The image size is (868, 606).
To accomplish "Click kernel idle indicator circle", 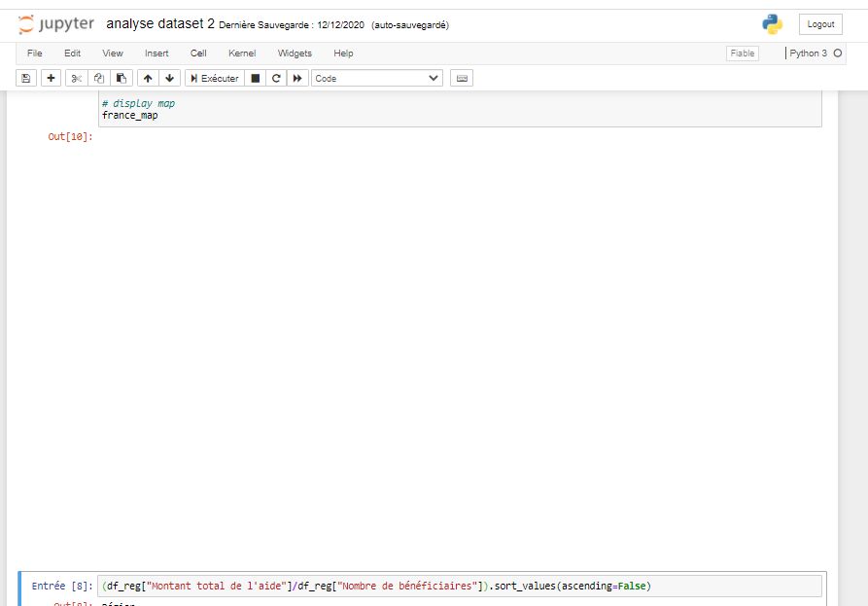I will (838, 53).
